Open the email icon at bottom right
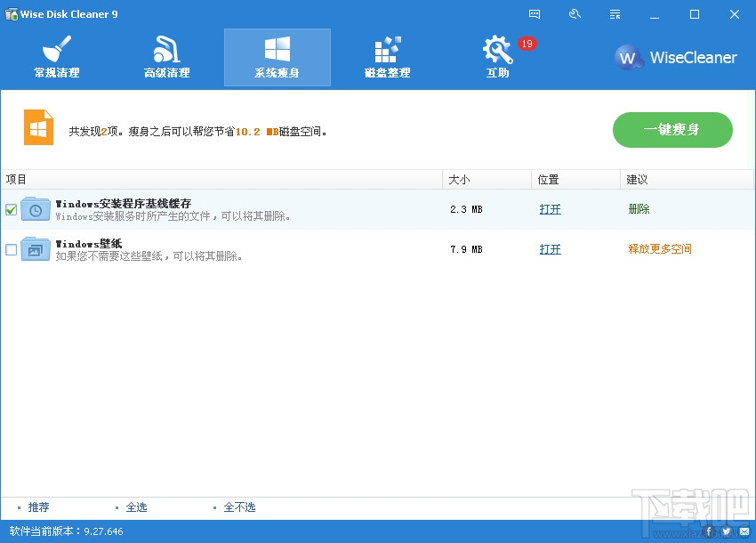Screen dimensions: 756x543 744,530
